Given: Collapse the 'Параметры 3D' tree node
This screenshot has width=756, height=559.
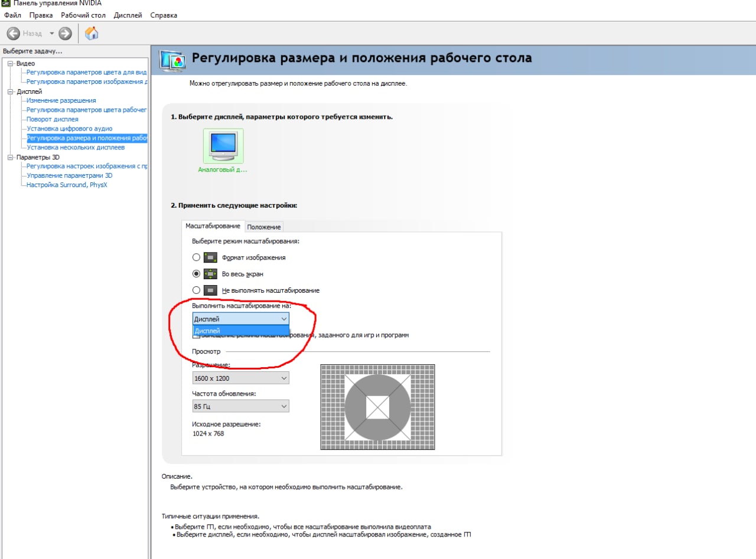Looking at the screenshot, I should pyautogui.click(x=10, y=158).
